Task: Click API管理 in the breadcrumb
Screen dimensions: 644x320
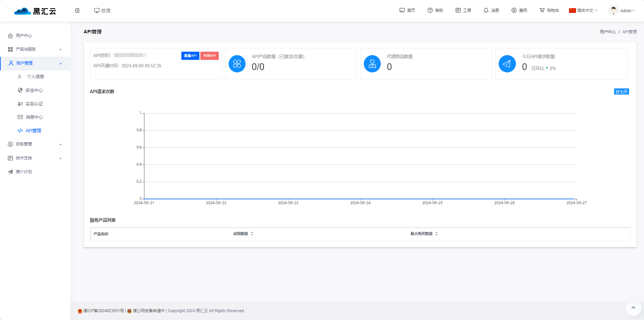Action: click(x=629, y=32)
